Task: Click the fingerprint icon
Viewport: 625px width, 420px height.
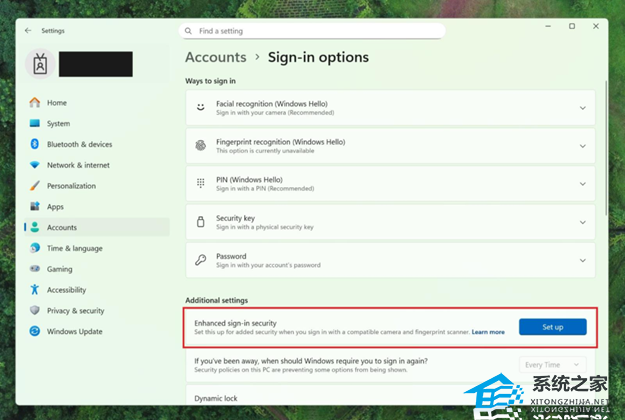Action: click(200, 145)
